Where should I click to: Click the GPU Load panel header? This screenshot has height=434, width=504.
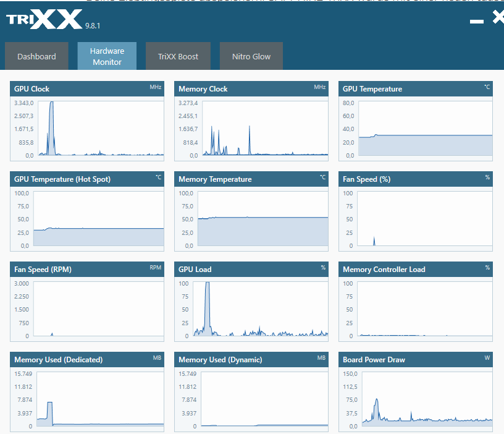pos(251,270)
